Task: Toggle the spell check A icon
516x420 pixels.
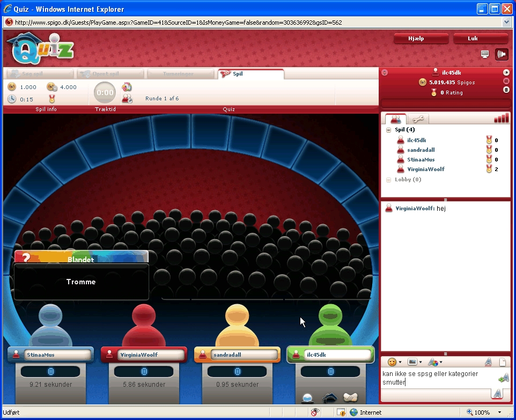Action: point(489,362)
